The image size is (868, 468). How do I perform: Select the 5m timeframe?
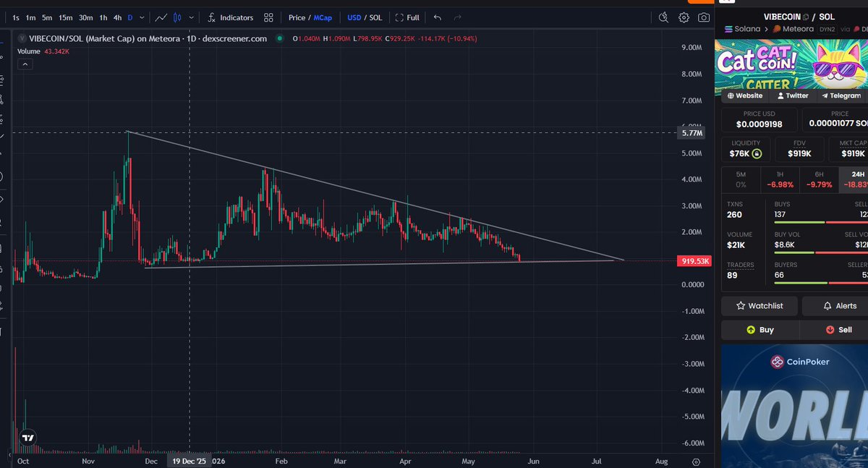coord(47,17)
